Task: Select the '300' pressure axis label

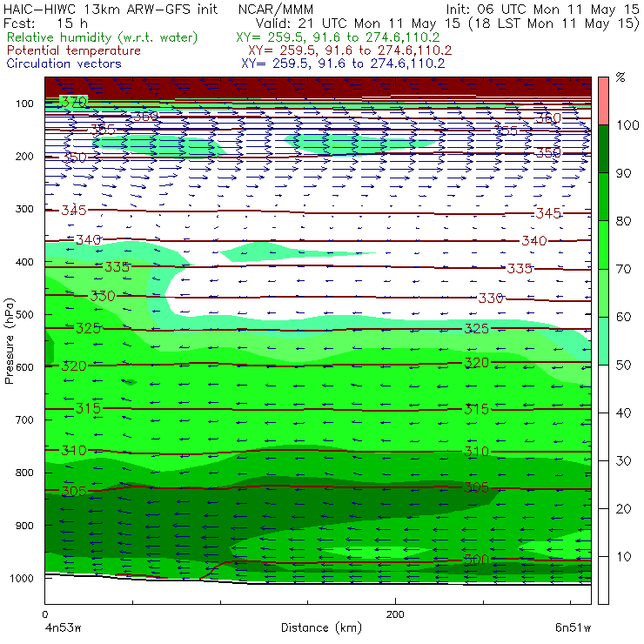Action: (x=24, y=209)
